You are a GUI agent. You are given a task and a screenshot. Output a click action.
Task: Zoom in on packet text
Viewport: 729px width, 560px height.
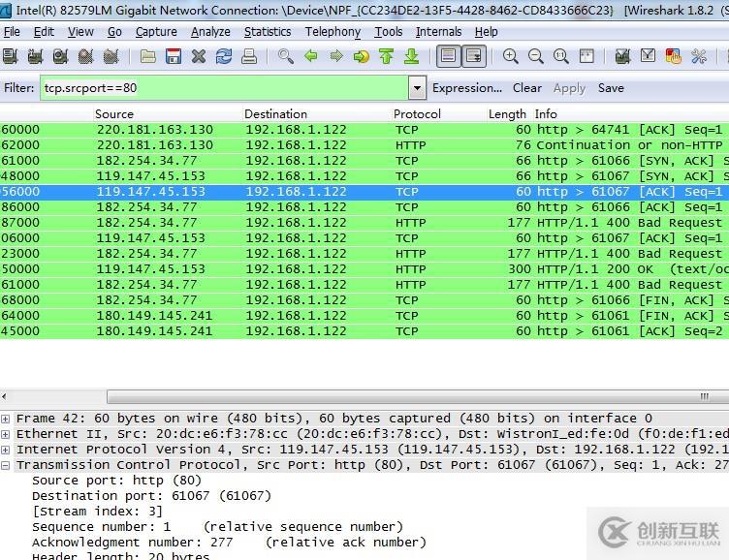click(x=511, y=56)
